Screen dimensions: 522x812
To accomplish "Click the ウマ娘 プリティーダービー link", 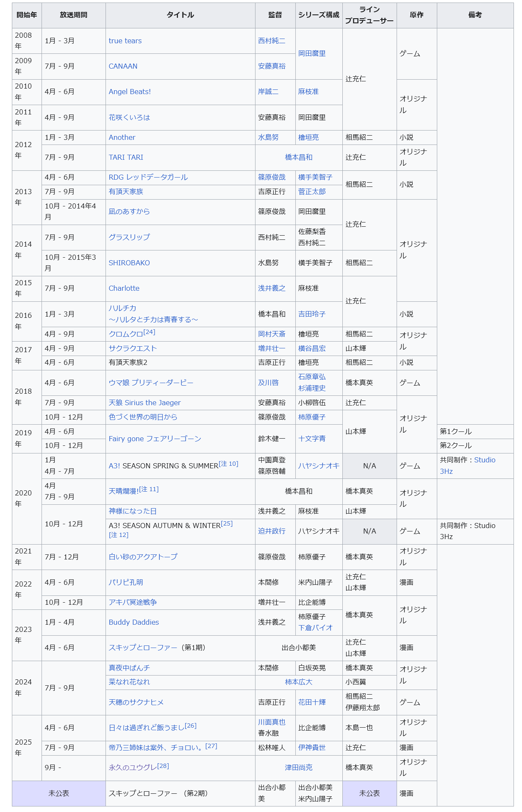I will (151, 383).
